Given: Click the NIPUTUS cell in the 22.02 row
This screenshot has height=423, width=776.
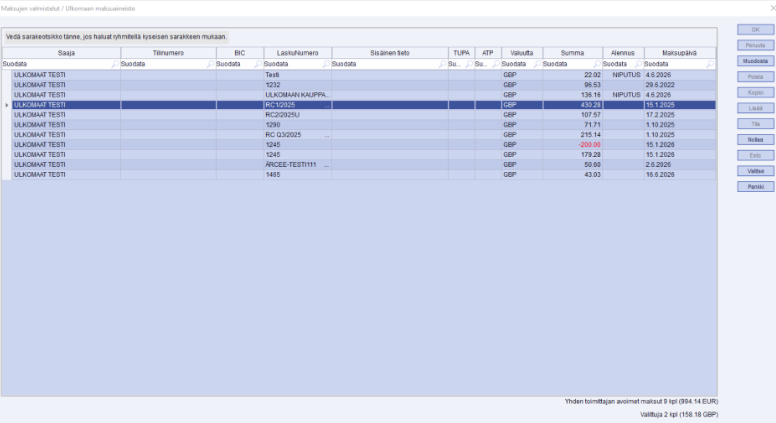Looking at the screenshot, I should (623, 75).
